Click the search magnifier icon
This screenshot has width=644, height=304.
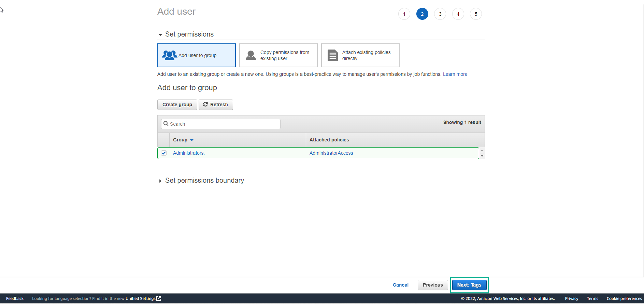166,124
